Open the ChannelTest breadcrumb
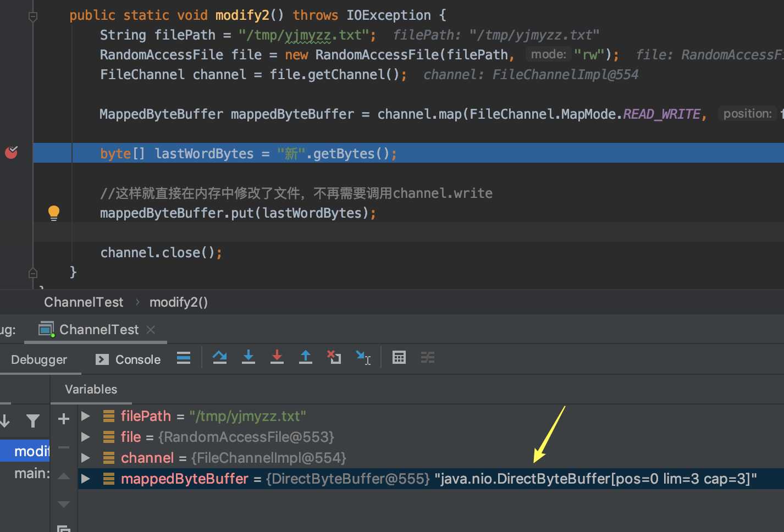Image resolution: width=784 pixels, height=532 pixels. (x=84, y=302)
